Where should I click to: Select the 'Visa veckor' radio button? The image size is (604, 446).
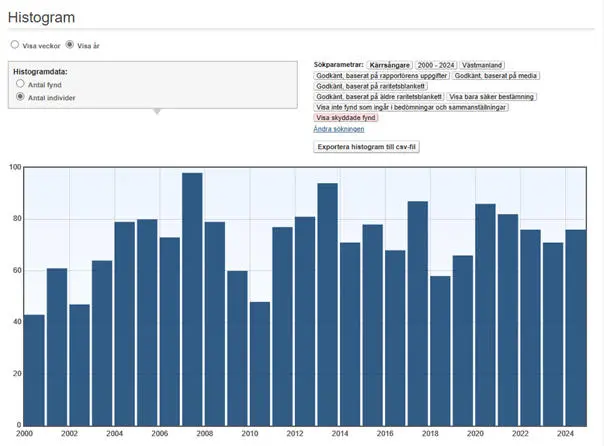coord(14,45)
